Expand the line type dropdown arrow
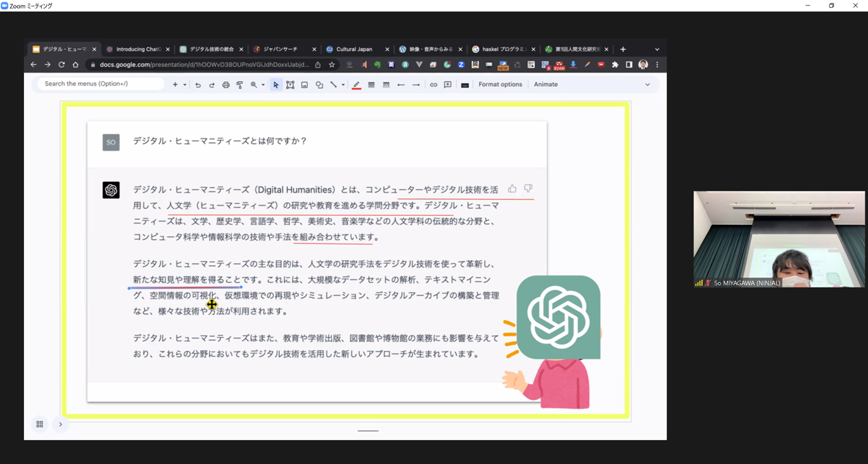Image resolution: width=868 pixels, height=464 pixels. 343,85
